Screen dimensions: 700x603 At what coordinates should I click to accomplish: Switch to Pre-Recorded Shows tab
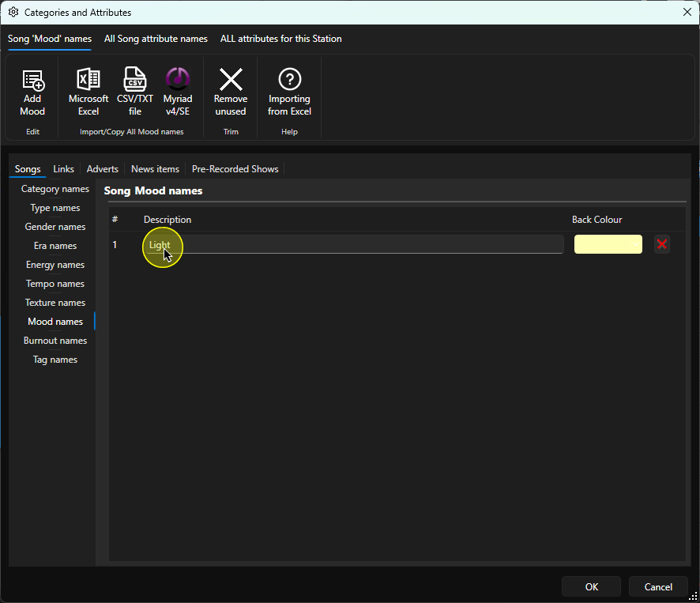point(235,169)
